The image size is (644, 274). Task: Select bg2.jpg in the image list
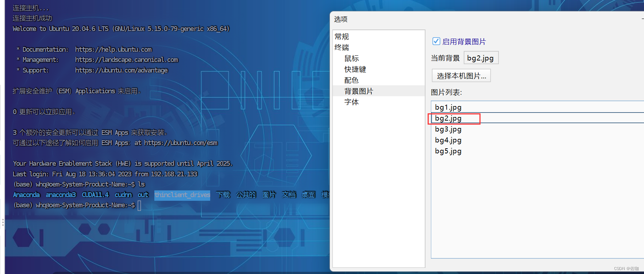(537, 118)
